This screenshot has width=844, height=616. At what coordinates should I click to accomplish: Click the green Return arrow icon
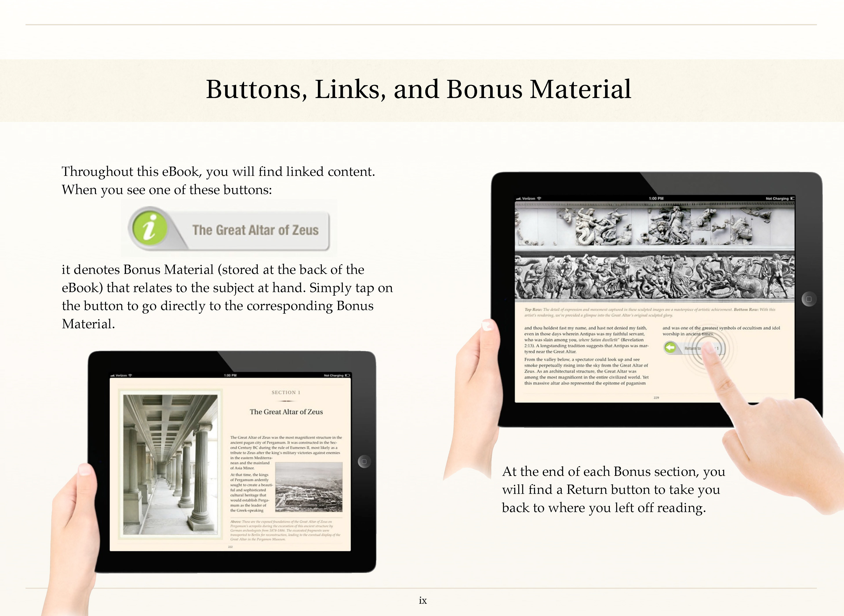pyautogui.click(x=671, y=348)
